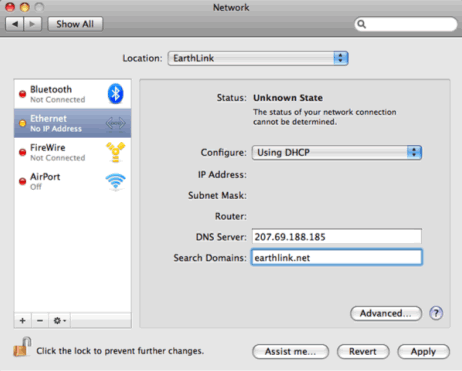Click the Assist me button

tap(290, 351)
